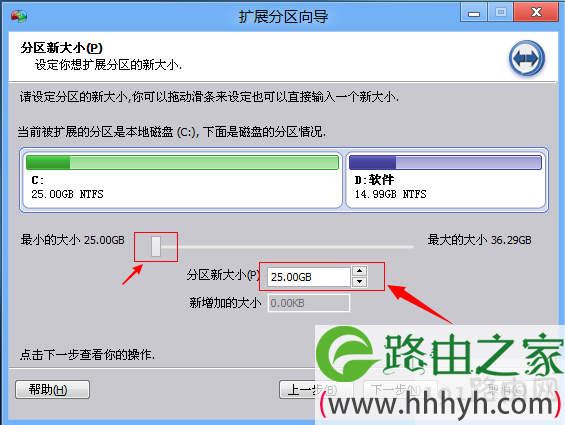
Task: Minimize the 扩展分区向导 window
Action: pyautogui.click(x=473, y=13)
